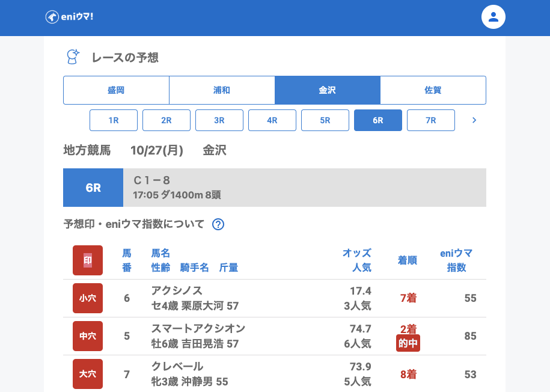Click the 中穴 prediction mark badge
550x392 pixels.
click(88, 336)
